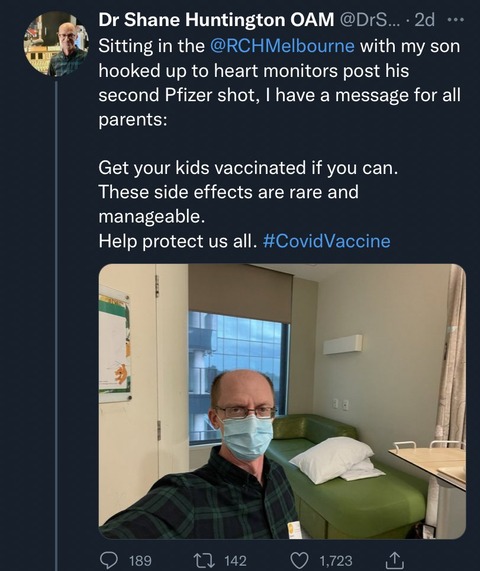
Task: Open the @RCHMelbourne mention link
Action: [x=282, y=46]
